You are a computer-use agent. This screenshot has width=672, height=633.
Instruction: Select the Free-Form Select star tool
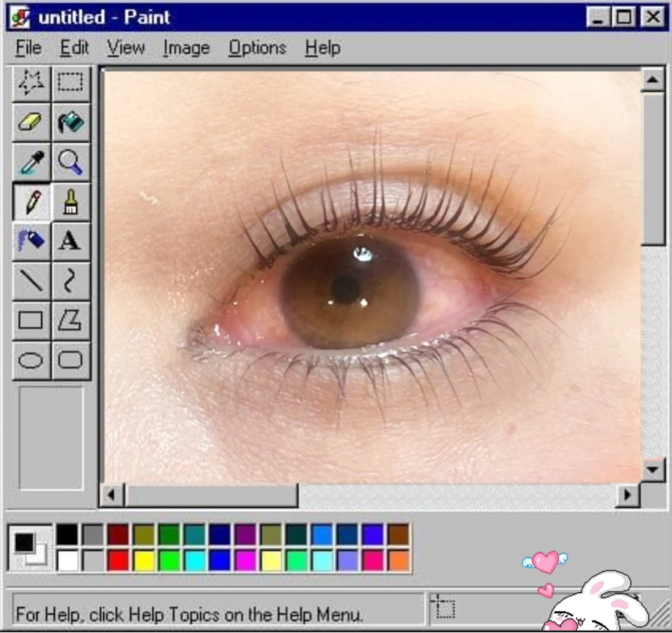(31, 82)
